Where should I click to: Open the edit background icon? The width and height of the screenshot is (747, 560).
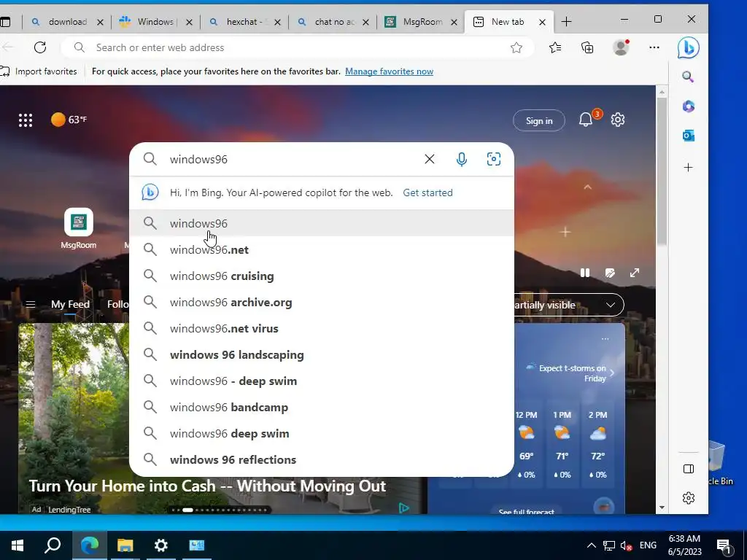(x=610, y=273)
